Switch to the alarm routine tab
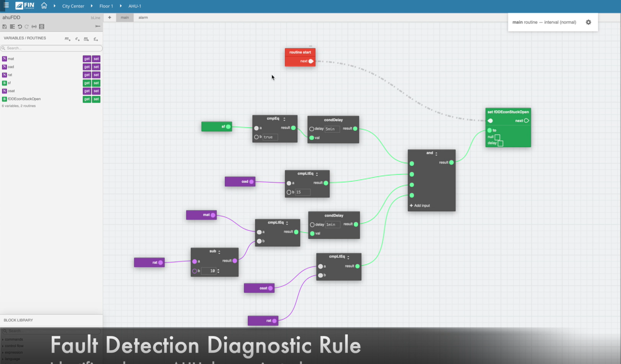621x364 pixels. [x=143, y=17]
